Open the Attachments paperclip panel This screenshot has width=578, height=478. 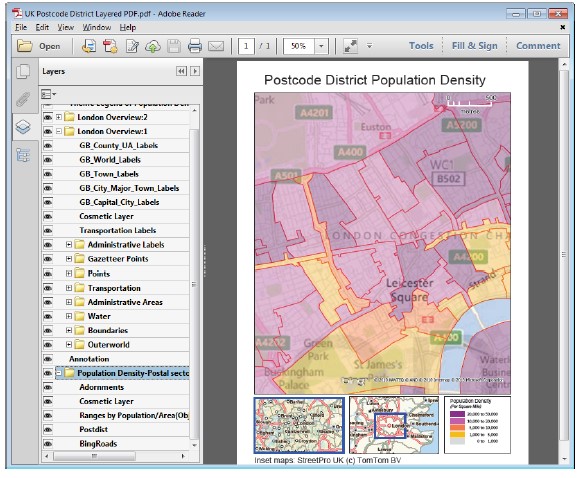[23, 99]
